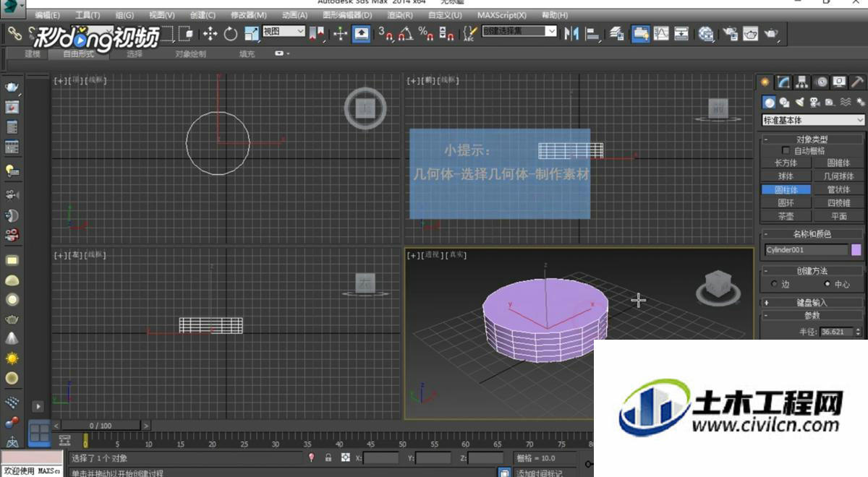
Task: Open the 组(G) menu
Action: [x=124, y=15]
